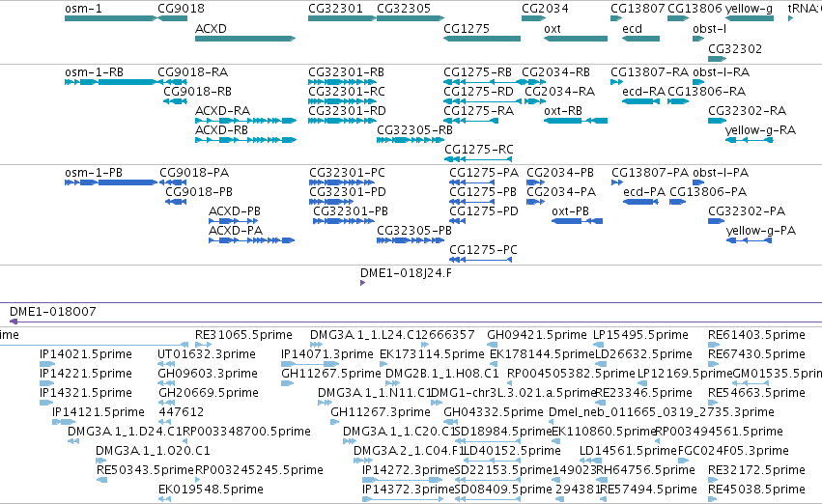Select the ACXD-RB transcript label
This screenshot has width=822, height=504.
221,130
